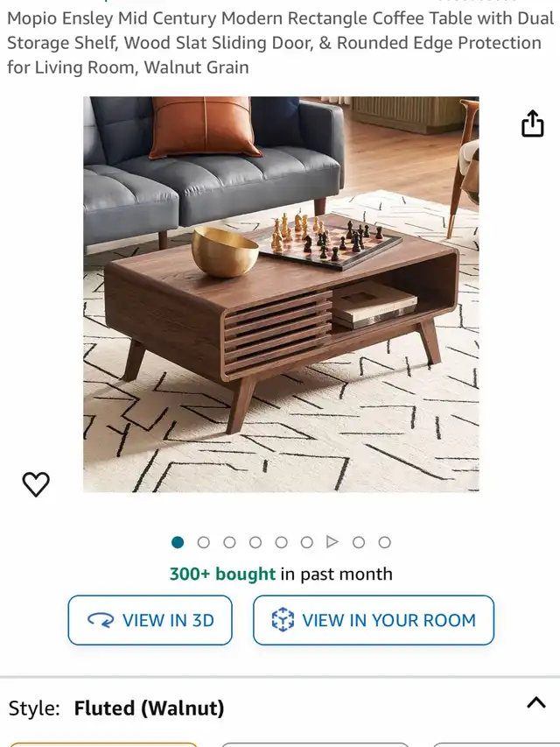Open the coffee table main product image
The height and width of the screenshot is (747, 560).
coord(281,294)
